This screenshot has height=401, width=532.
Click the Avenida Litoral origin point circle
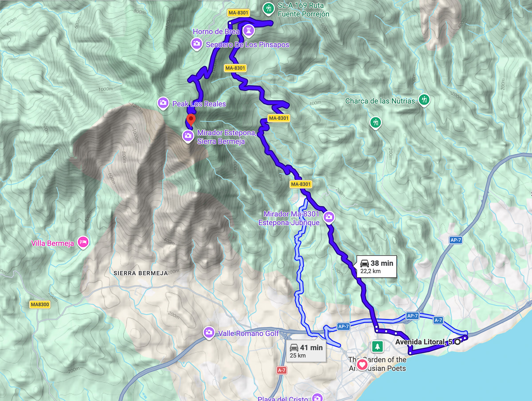(x=457, y=342)
